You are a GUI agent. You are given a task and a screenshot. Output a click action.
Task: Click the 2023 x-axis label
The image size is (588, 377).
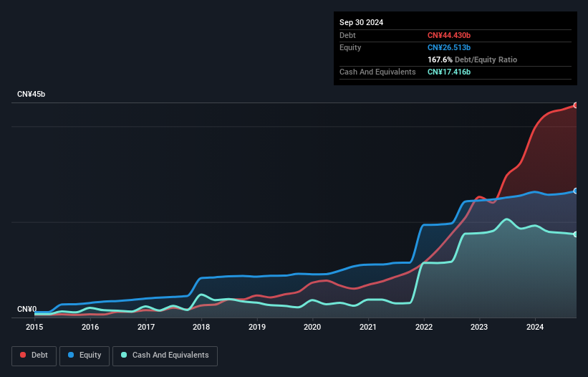click(x=479, y=327)
